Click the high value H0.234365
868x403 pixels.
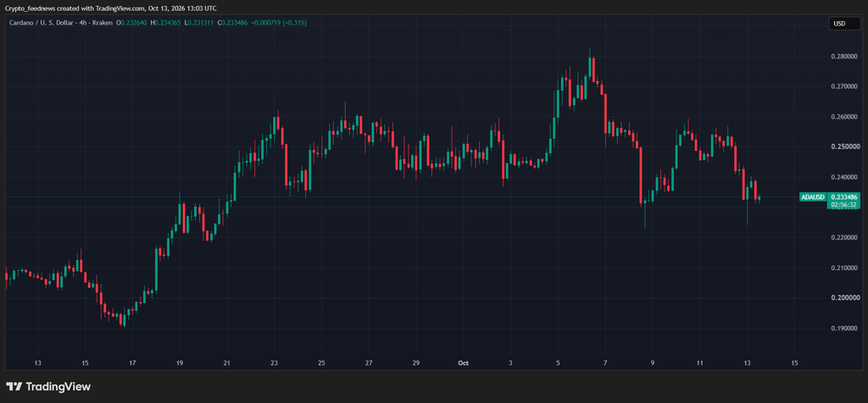(x=165, y=23)
